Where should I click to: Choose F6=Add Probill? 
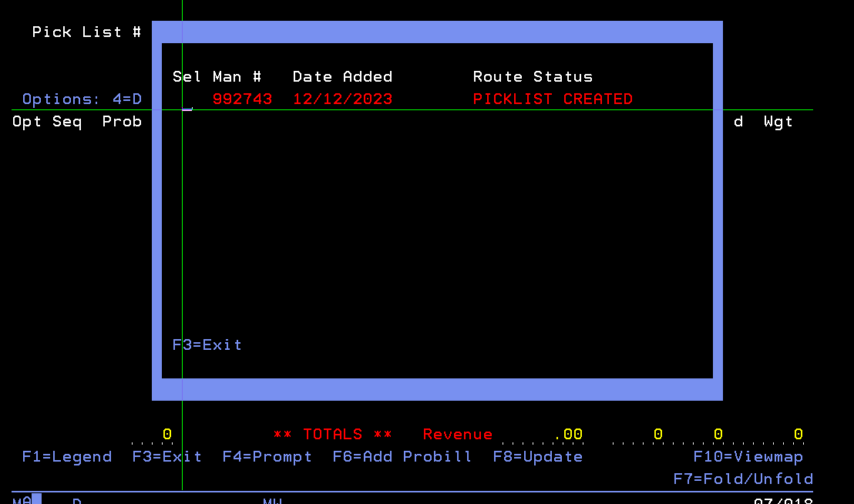(402, 457)
